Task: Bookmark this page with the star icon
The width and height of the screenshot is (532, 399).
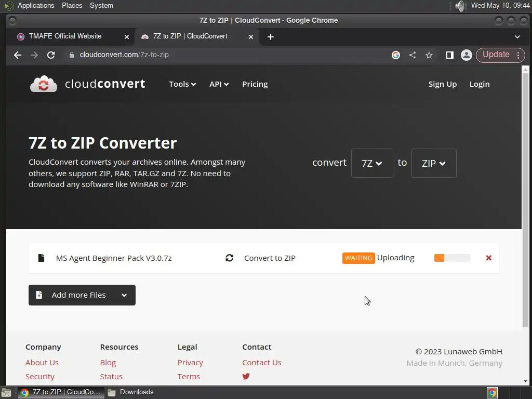Action: click(429, 55)
